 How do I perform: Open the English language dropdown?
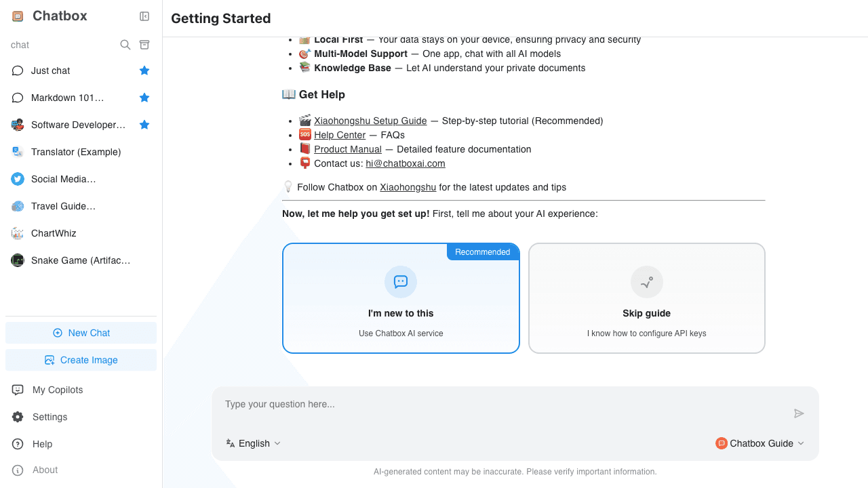(254, 443)
